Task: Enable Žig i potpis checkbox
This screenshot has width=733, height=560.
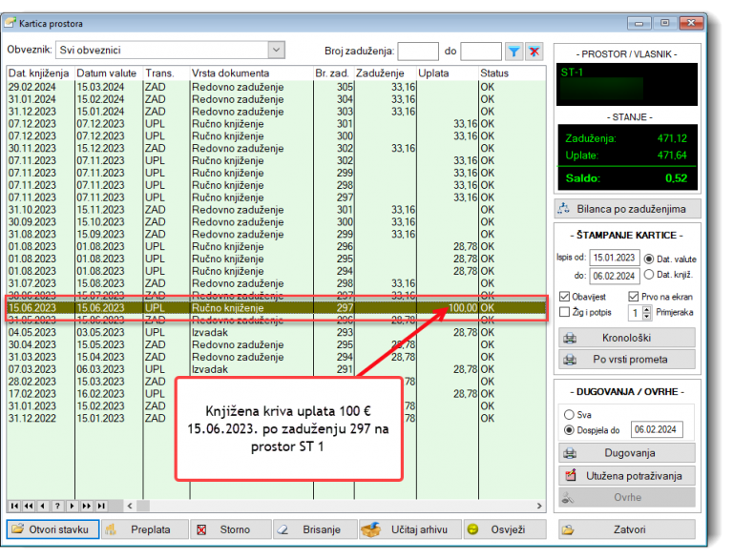Action: click(x=565, y=312)
